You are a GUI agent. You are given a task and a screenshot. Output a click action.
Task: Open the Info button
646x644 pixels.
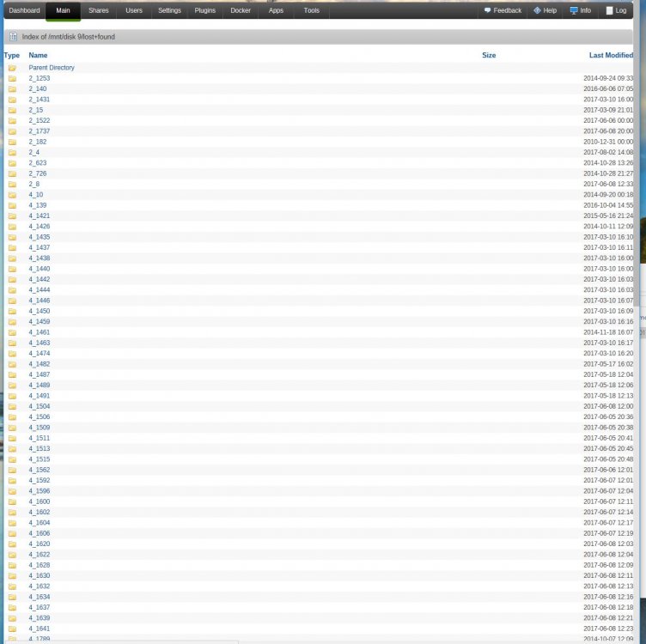580,10
